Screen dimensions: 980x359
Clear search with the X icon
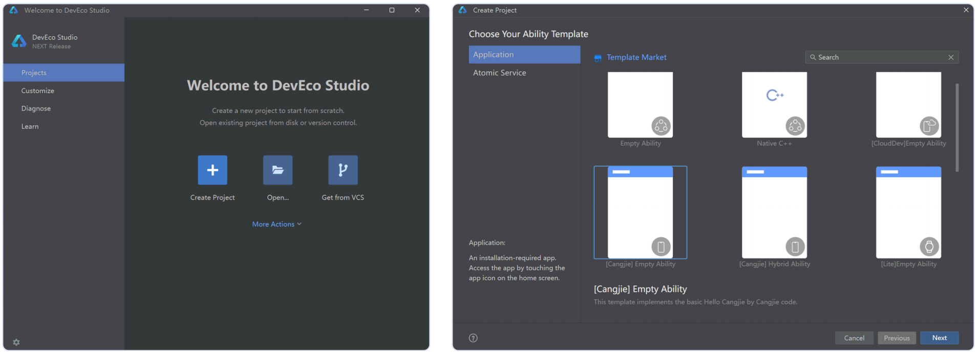tap(951, 57)
